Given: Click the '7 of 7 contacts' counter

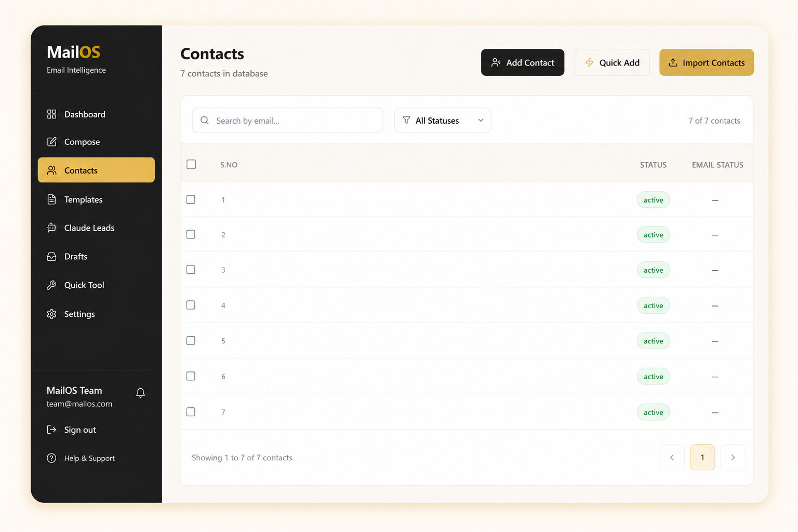Looking at the screenshot, I should 714,121.
